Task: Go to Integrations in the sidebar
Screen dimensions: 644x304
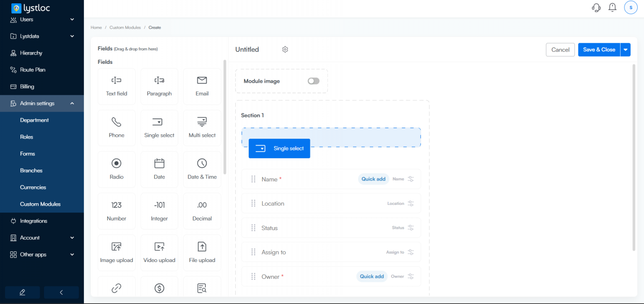Action: pyautogui.click(x=34, y=221)
